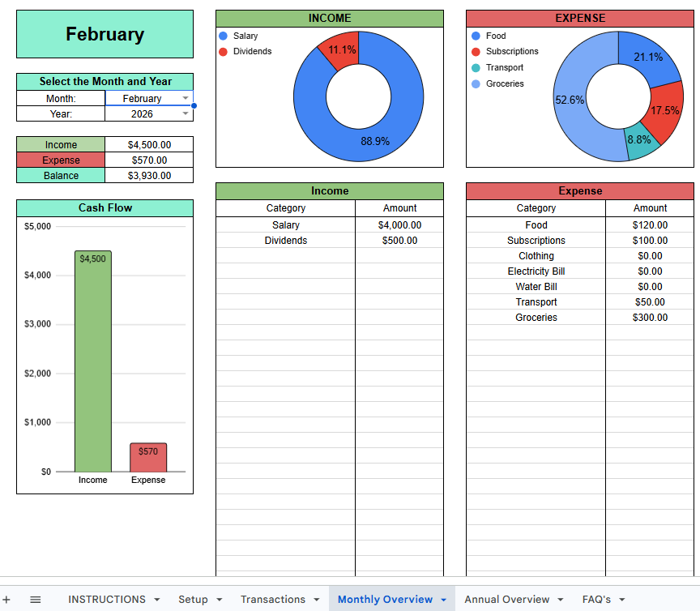Select the Groceries expense category cell
The image size is (700, 611).
pos(536,317)
